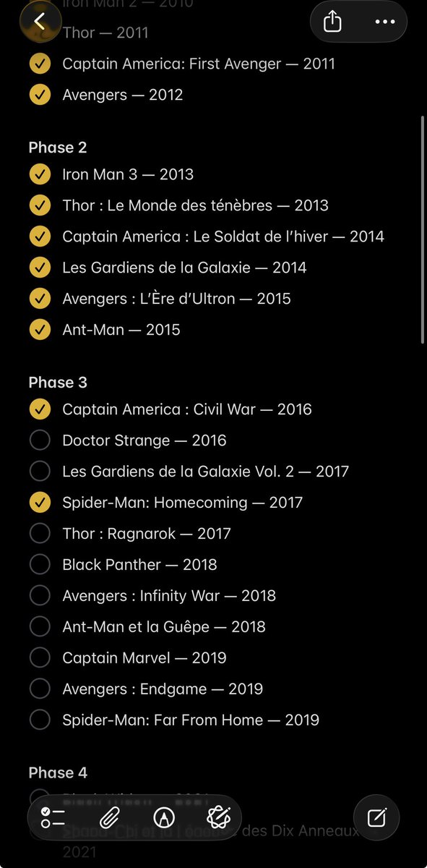This screenshot has height=868, width=427.
Task: Tap the paperclip attachment icon
Action: (x=109, y=817)
